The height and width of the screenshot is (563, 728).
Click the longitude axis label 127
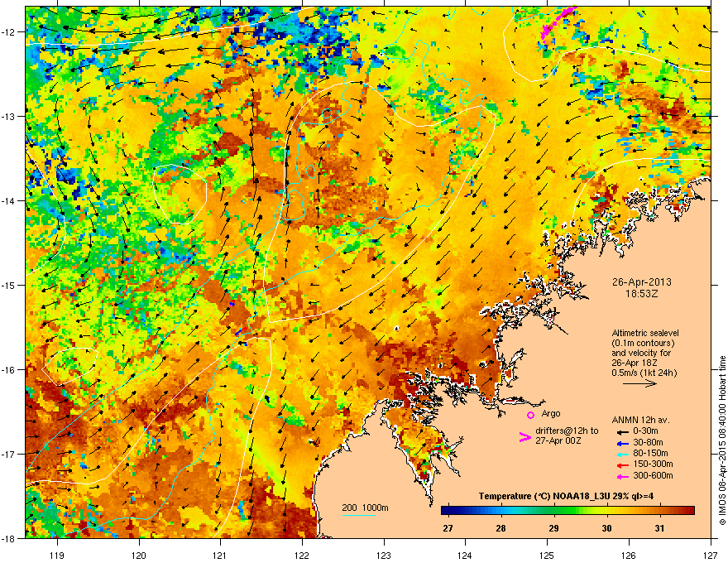click(x=711, y=555)
